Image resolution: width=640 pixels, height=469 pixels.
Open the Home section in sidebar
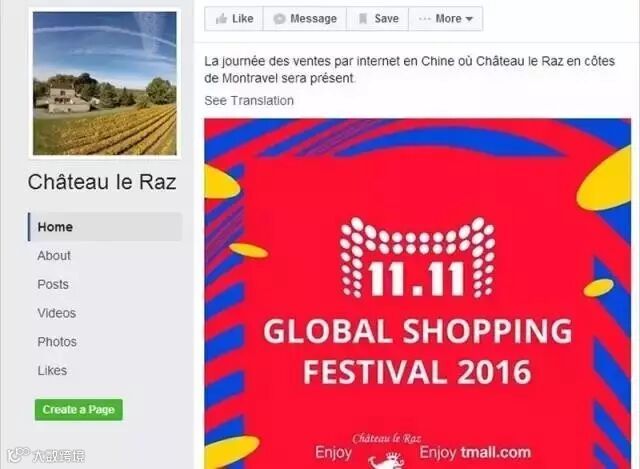tap(105, 227)
